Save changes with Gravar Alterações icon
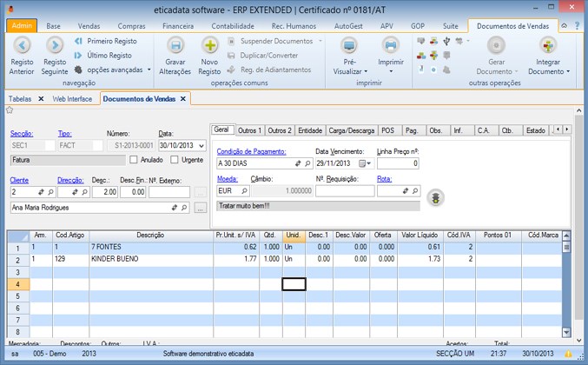 [175, 45]
